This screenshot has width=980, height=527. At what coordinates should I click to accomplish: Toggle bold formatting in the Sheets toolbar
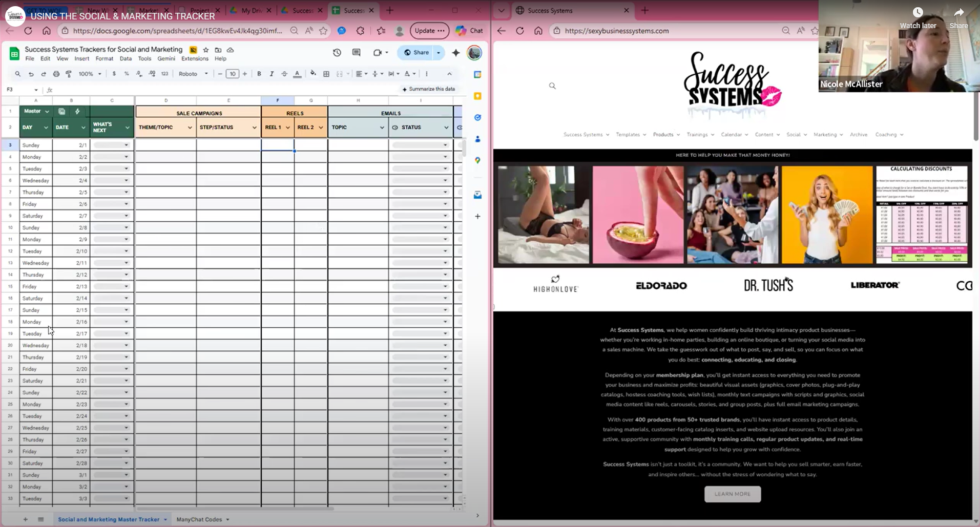[x=259, y=74]
